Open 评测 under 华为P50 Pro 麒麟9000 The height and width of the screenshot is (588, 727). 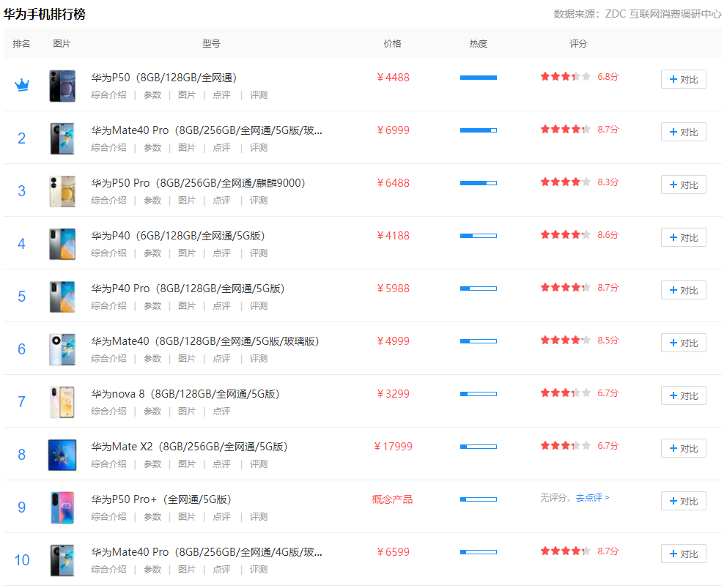tap(258, 201)
